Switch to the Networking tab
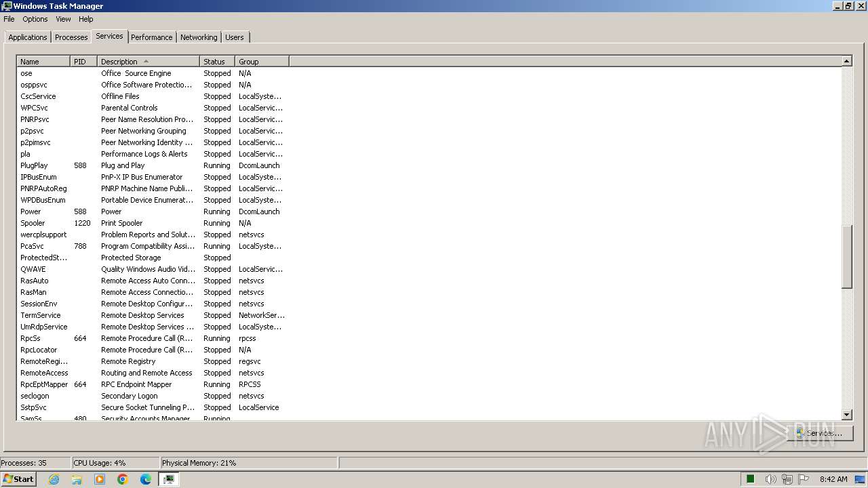This screenshot has width=868, height=488. click(199, 37)
